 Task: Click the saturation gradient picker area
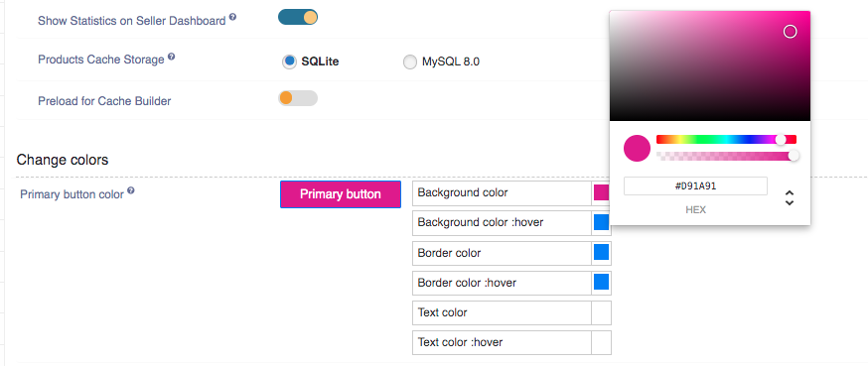pos(710,65)
